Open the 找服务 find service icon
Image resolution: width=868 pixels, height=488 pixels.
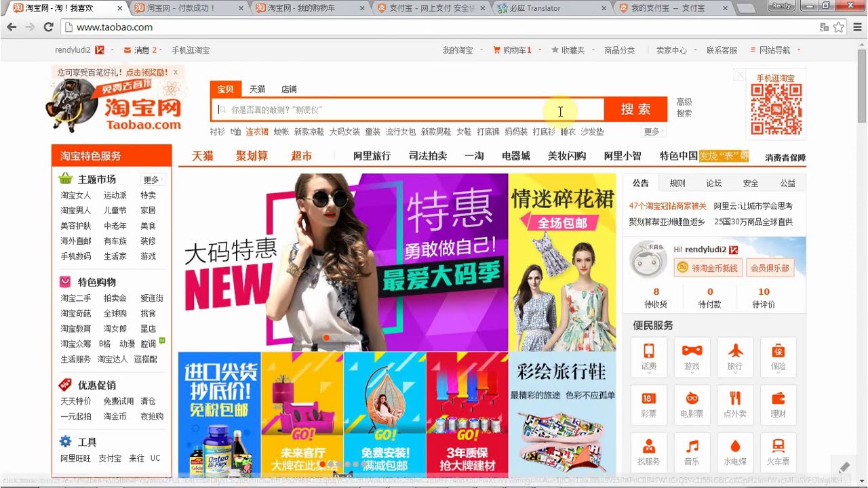pos(649,452)
